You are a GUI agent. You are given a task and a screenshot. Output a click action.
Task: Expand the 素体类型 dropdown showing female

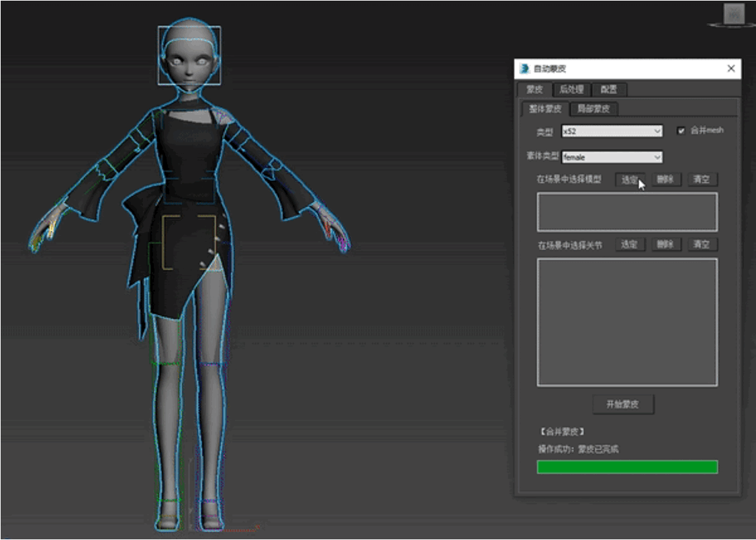[612, 157]
